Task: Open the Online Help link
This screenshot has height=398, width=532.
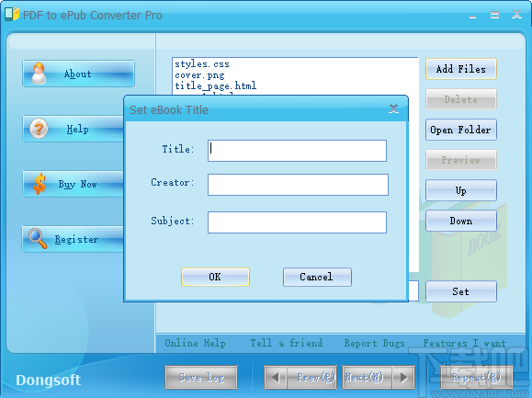Action: coord(195,343)
